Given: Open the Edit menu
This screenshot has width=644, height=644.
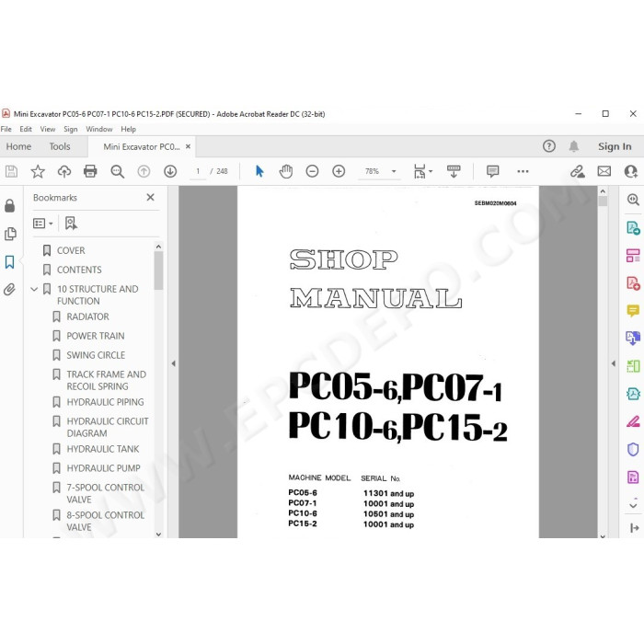Looking at the screenshot, I should coord(26,129).
